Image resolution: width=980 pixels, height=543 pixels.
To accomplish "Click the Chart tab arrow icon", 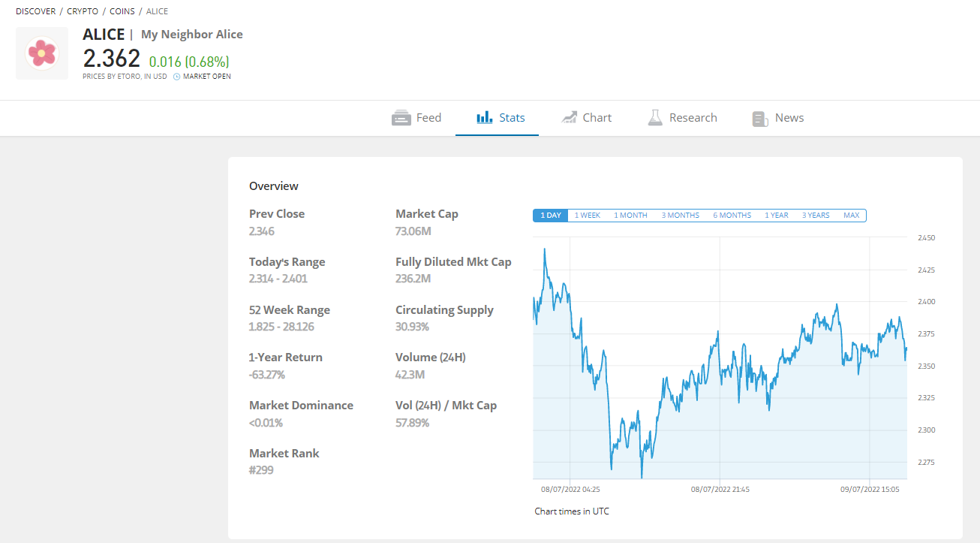I will point(569,117).
